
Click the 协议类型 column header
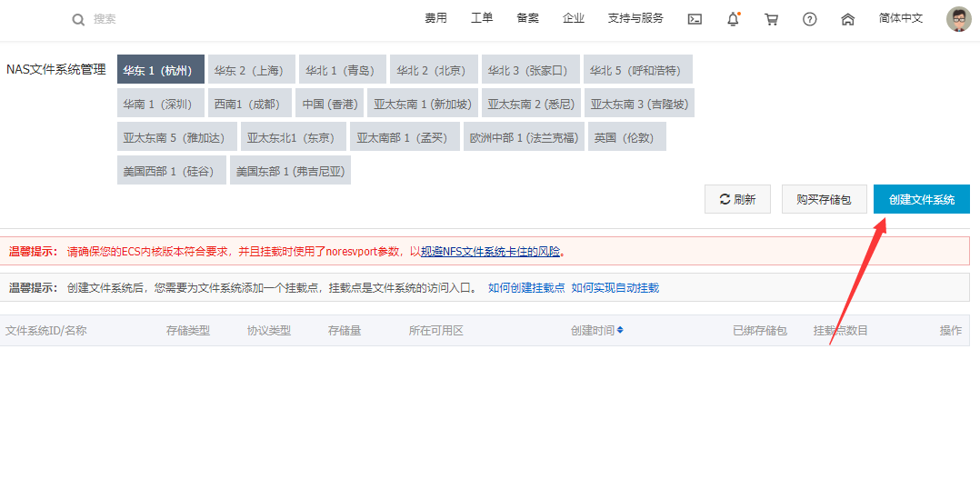pyautogui.click(x=269, y=330)
